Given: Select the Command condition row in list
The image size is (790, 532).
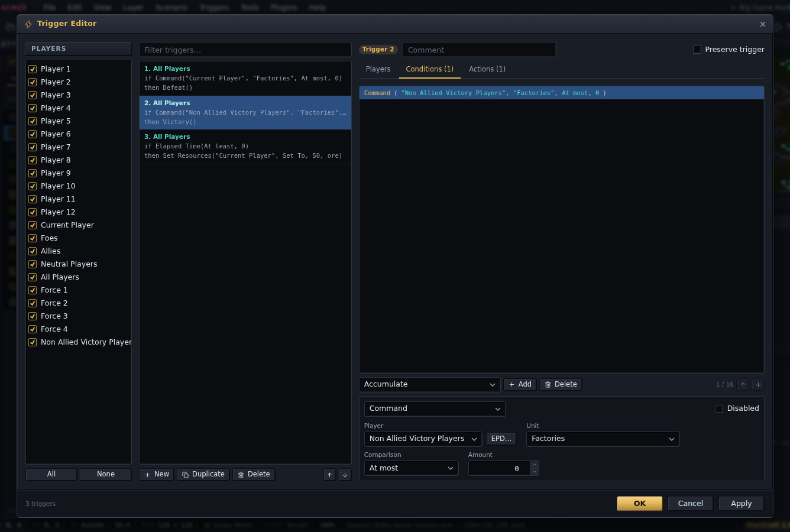Looking at the screenshot, I should [x=561, y=93].
